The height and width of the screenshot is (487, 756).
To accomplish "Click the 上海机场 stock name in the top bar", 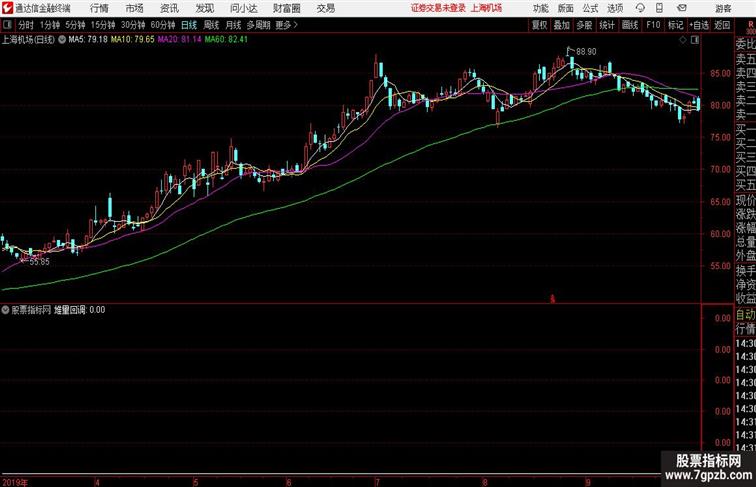I will pyautogui.click(x=486, y=8).
